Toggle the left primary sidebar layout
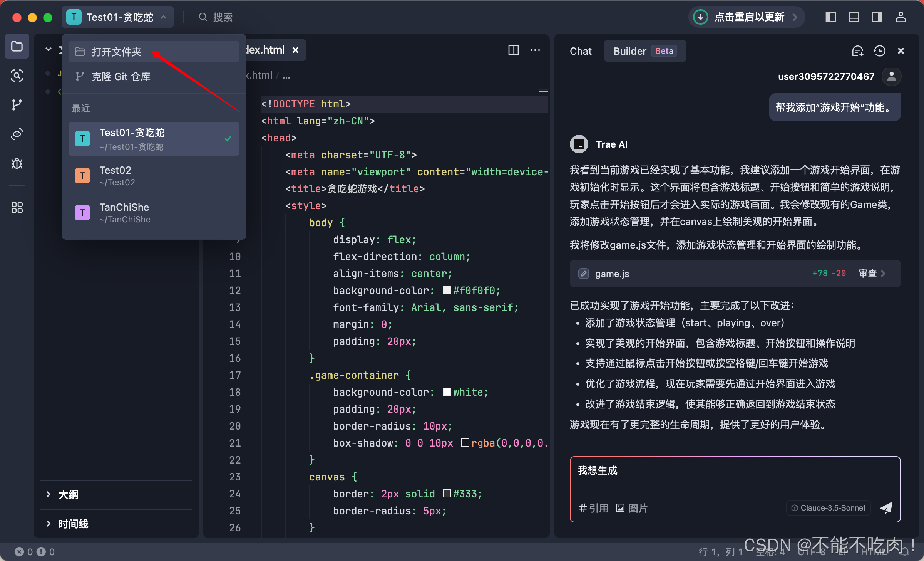The image size is (924, 561). [x=831, y=17]
